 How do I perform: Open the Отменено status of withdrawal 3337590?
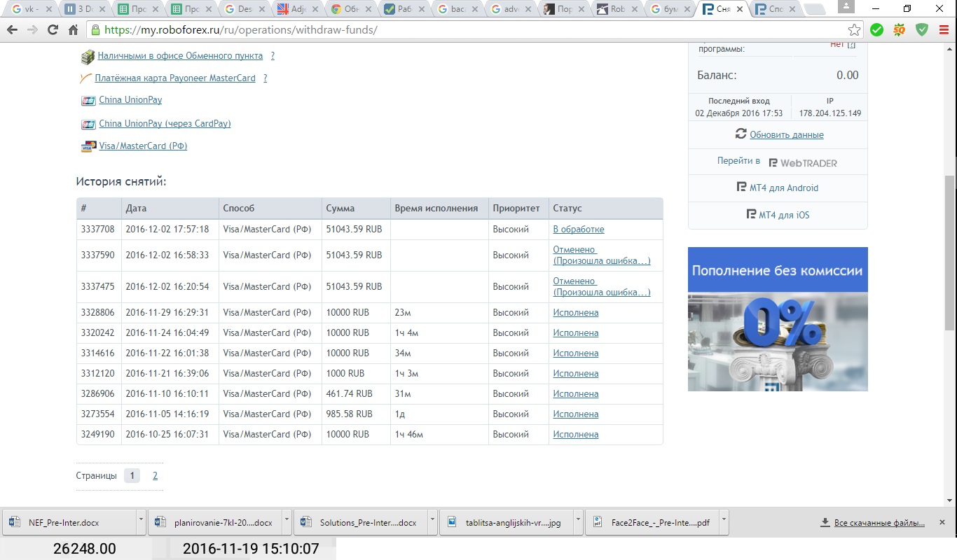(602, 255)
